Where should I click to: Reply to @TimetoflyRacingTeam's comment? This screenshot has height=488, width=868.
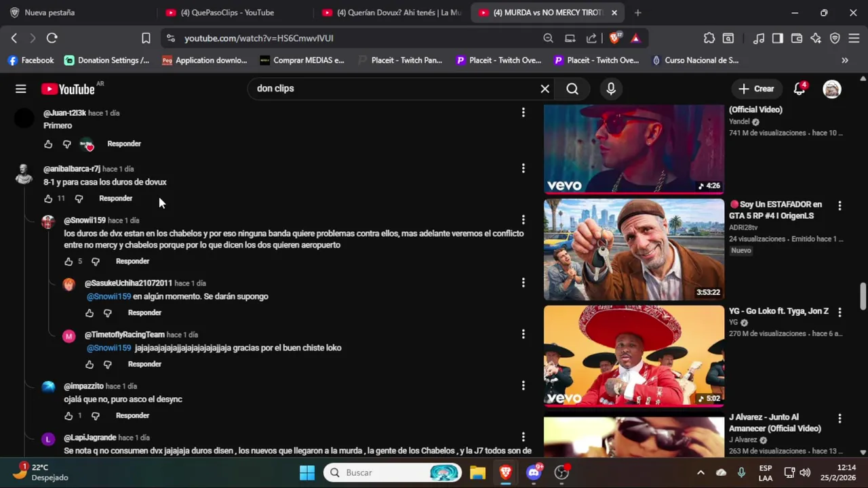(x=144, y=365)
